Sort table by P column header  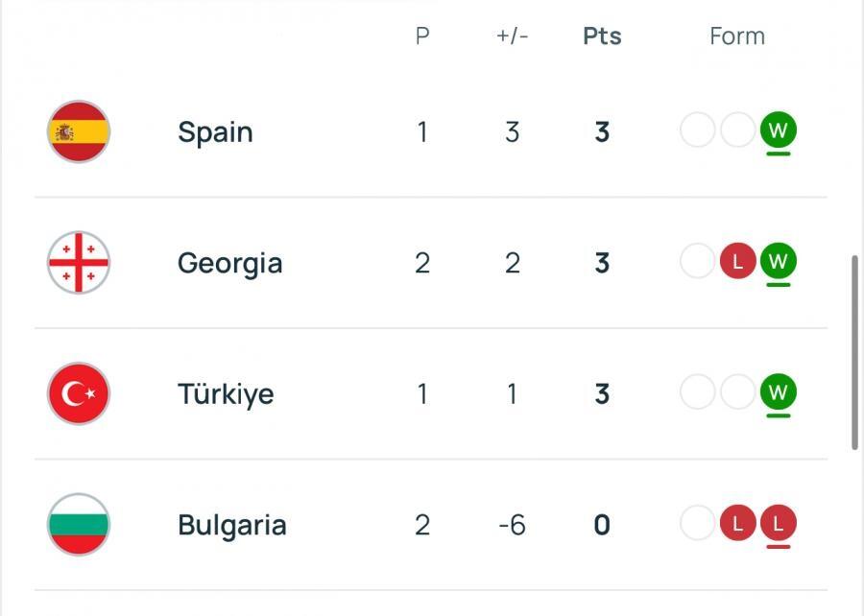(x=422, y=36)
